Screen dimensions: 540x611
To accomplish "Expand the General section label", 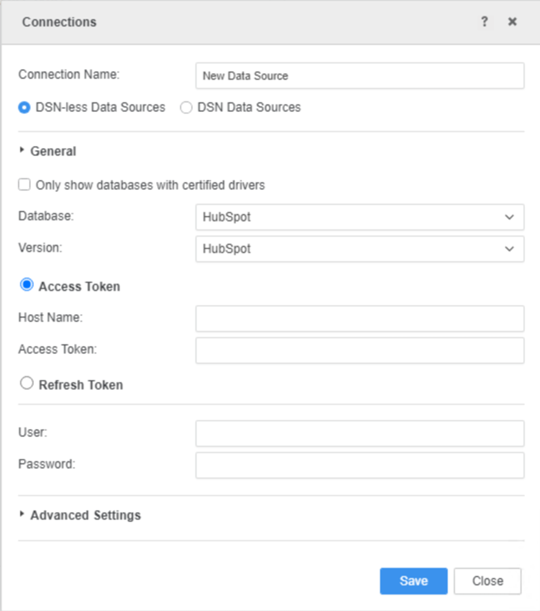I will click(x=53, y=151).
